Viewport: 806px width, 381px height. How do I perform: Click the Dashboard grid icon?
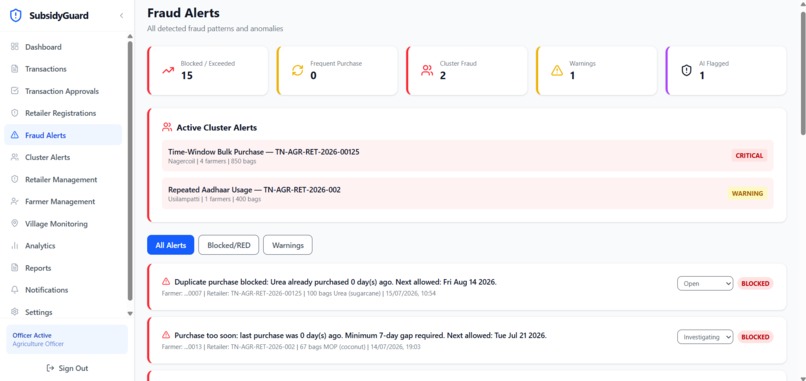pos(14,47)
